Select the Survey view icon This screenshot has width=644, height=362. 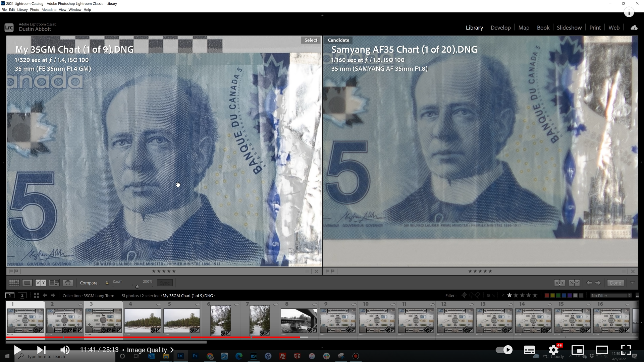point(54,283)
